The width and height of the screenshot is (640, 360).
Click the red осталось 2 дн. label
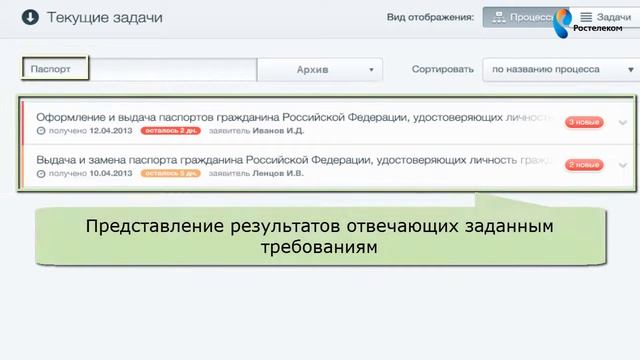[x=171, y=131]
